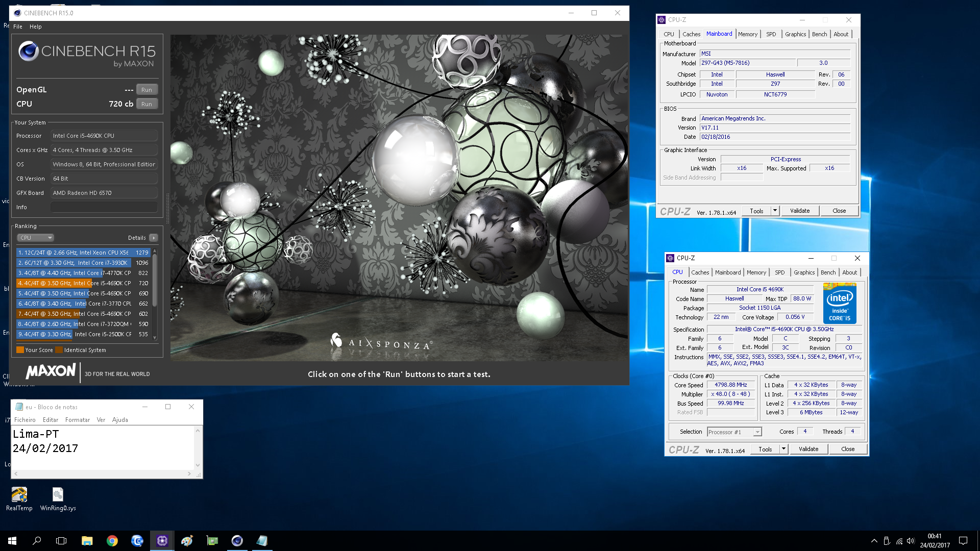
Task: Click the ranking list scrollbar
Action: click(x=155, y=281)
